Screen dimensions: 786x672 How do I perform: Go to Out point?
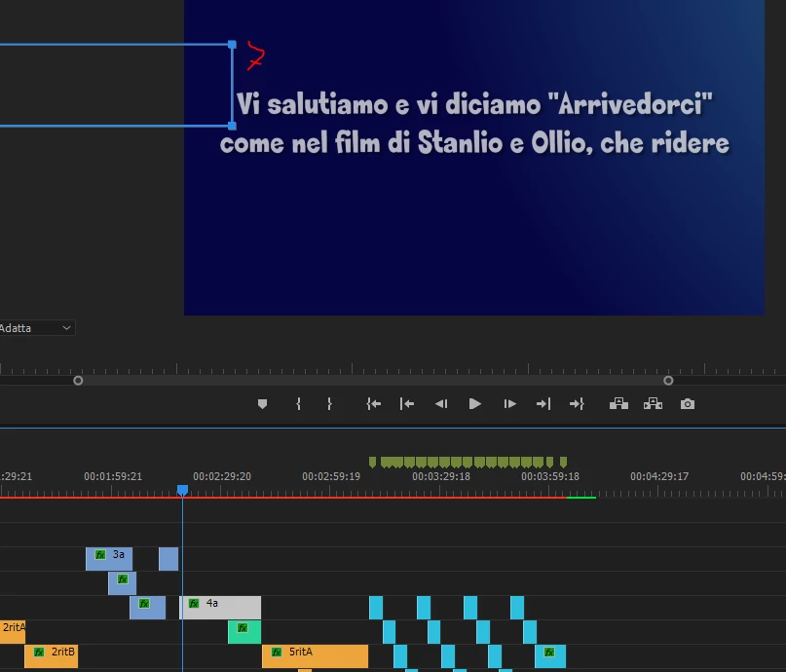click(577, 404)
